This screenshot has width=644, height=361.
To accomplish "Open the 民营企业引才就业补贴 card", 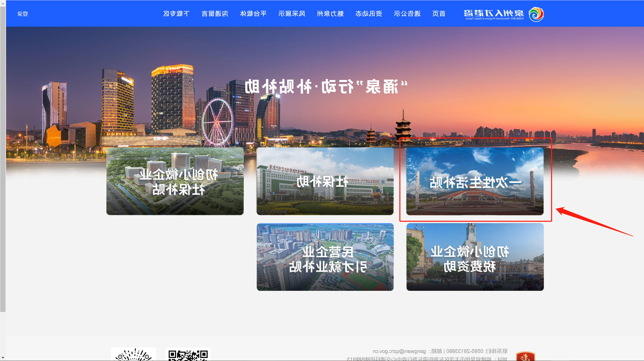I will (x=325, y=257).
